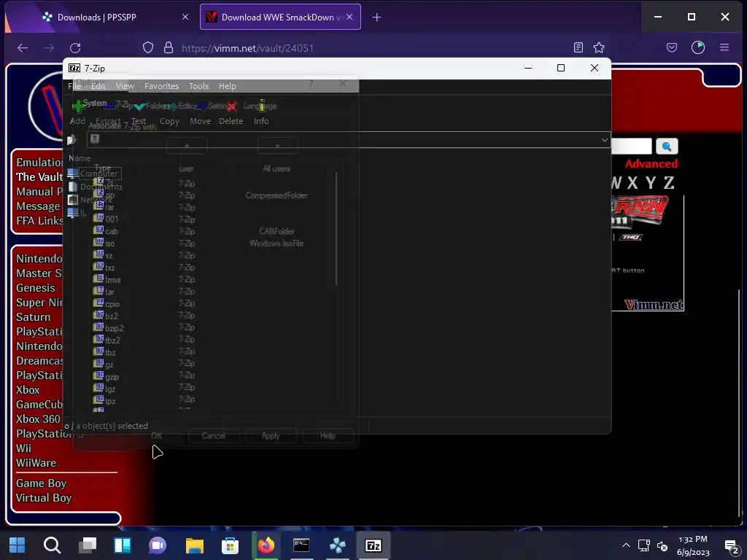Open the terminal taskbar icon
This screenshot has width=747, height=560.
[301, 545]
